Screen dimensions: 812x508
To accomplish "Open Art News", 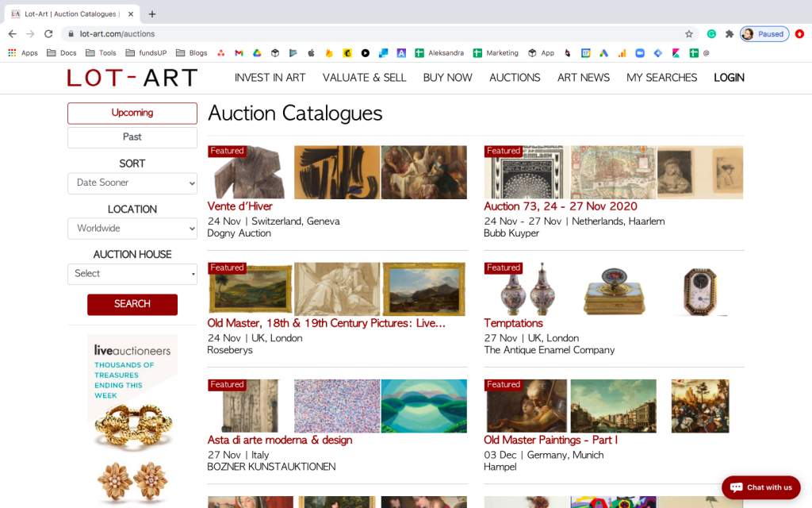I will tap(583, 78).
